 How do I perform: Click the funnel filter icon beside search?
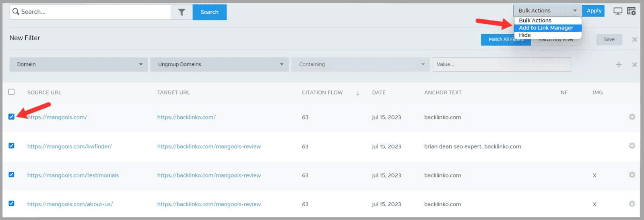point(182,12)
